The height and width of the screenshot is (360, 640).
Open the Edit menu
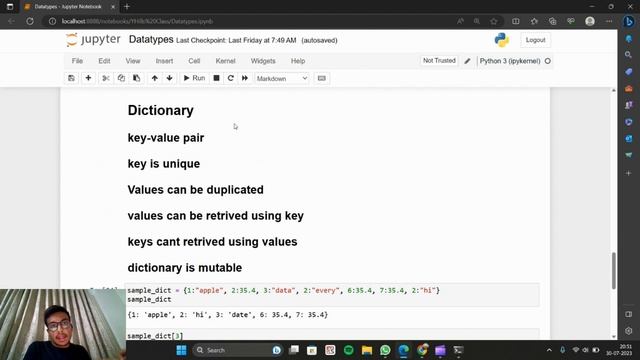pos(104,61)
